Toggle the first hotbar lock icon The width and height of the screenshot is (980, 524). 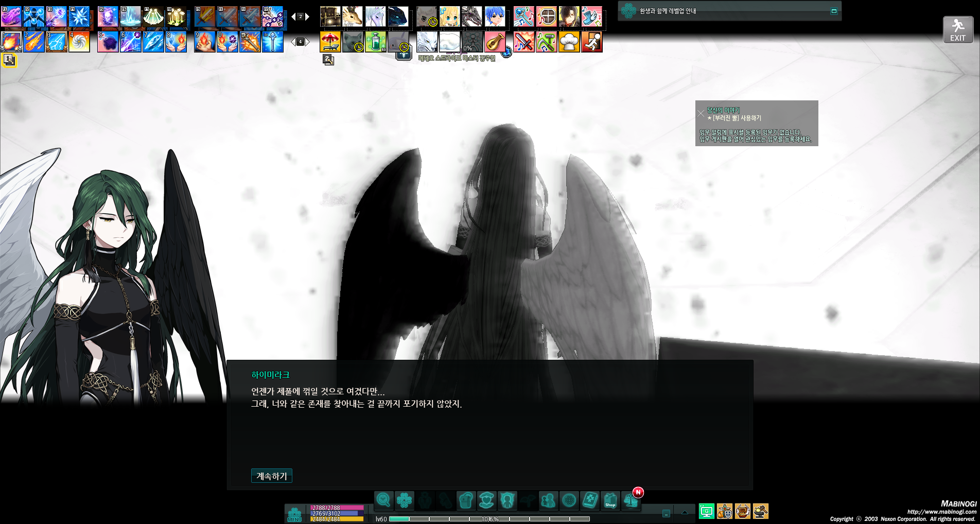click(x=9, y=60)
